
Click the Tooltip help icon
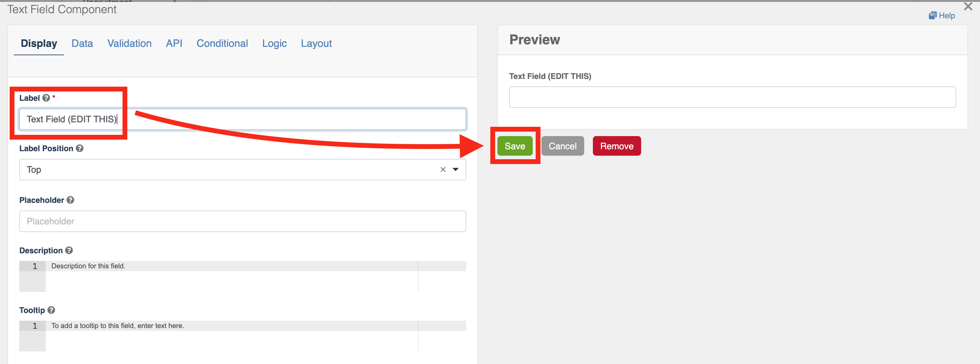[x=51, y=310]
